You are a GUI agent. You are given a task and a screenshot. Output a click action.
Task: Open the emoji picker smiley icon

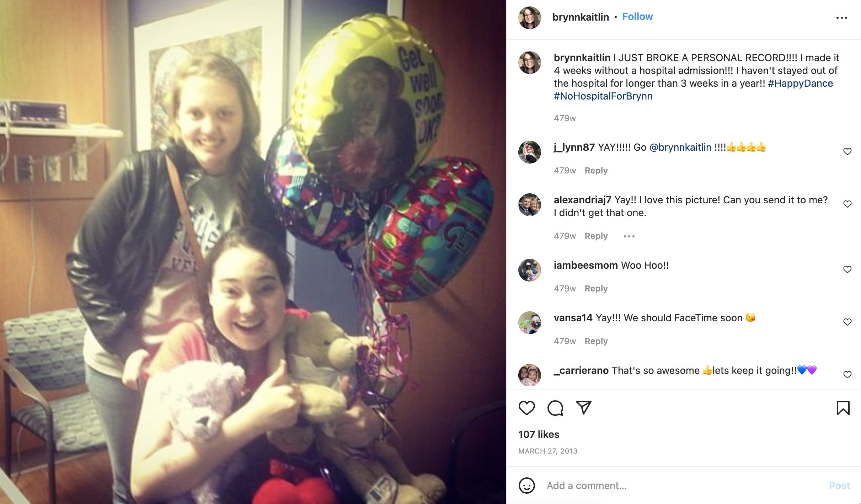[526, 485]
